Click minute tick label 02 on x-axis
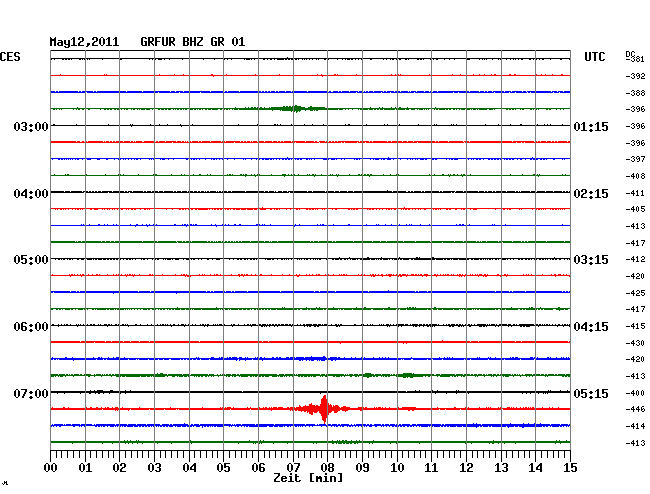The image size is (650, 494). pyautogui.click(x=119, y=467)
